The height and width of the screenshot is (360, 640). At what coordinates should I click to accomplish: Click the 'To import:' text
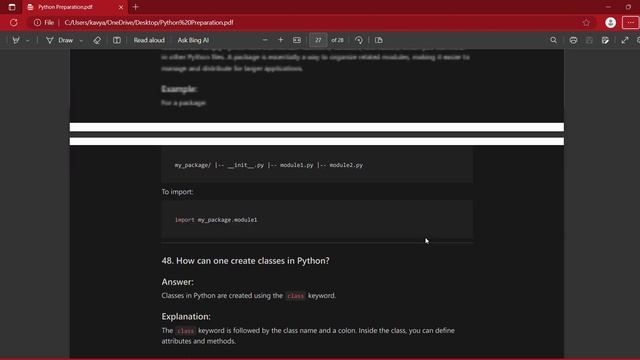click(x=177, y=191)
